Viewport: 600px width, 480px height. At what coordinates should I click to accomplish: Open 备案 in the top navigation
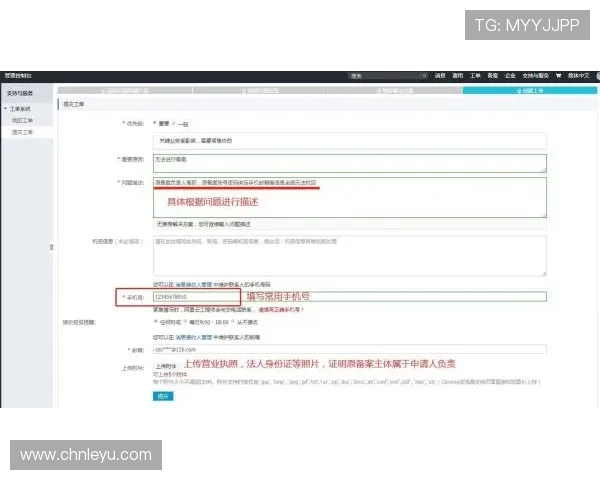coord(493,76)
